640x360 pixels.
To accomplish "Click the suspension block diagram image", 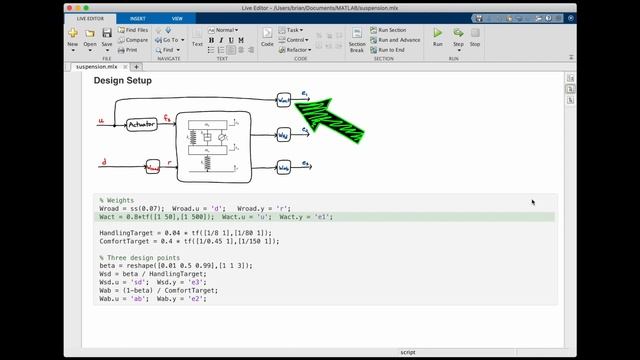I will tap(204, 138).
